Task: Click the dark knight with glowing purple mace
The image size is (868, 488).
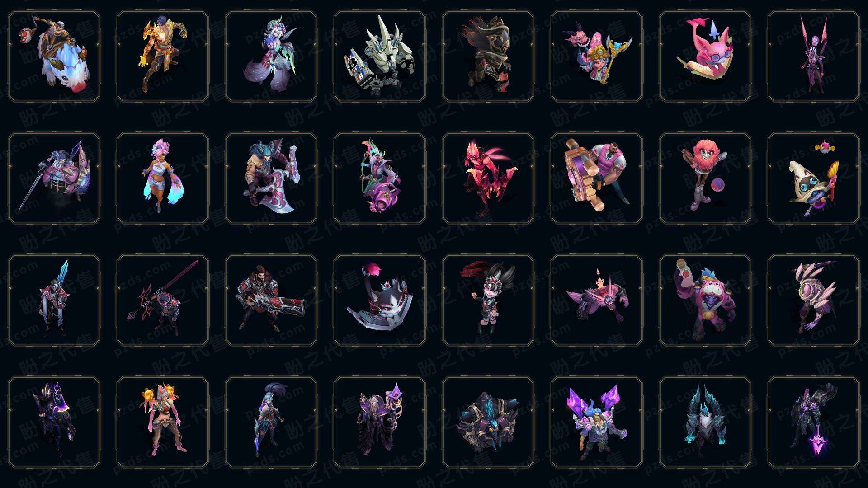Action: pos(814,422)
